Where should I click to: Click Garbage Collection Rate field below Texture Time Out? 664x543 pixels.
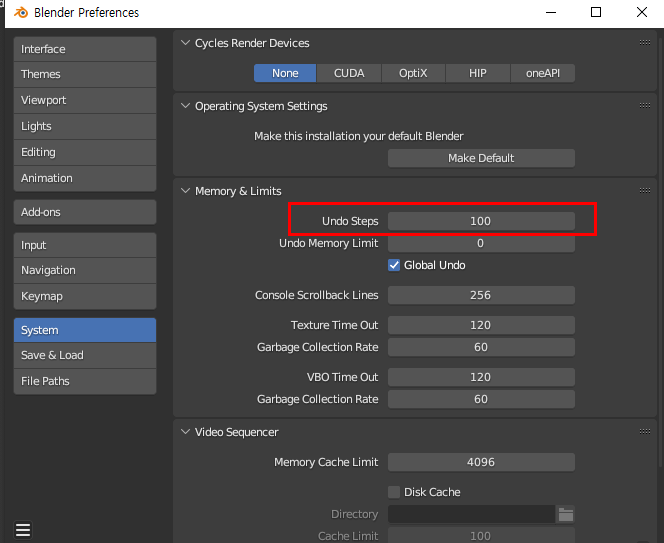pyautogui.click(x=481, y=347)
